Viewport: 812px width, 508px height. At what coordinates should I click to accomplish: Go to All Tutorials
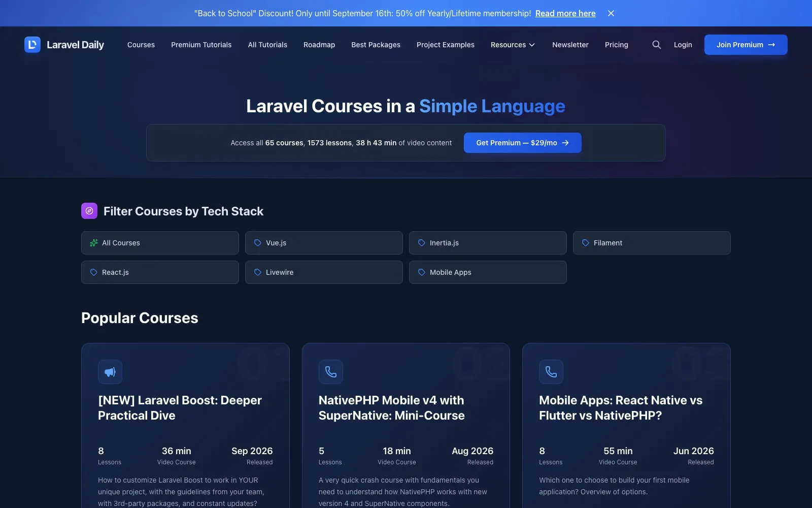click(267, 45)
